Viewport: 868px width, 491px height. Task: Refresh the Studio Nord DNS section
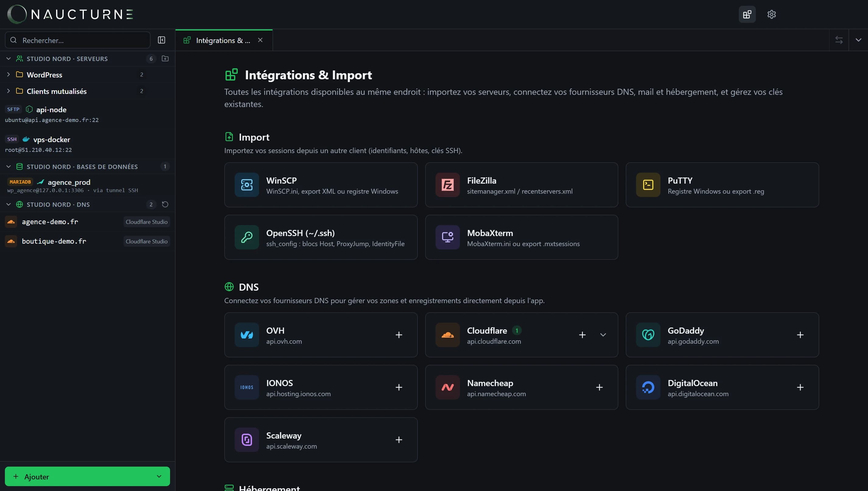click(x=165, y=204)
